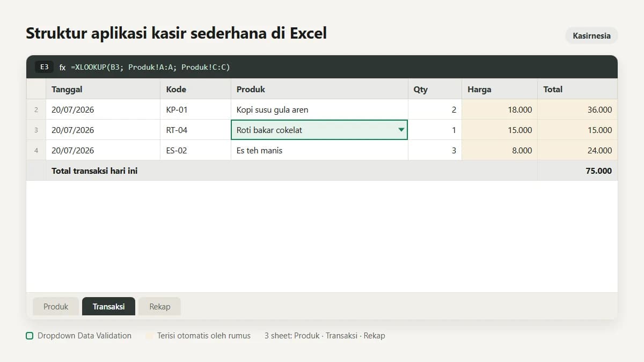
Task: Click the price cell 18.000
Action: click(500, 109)
